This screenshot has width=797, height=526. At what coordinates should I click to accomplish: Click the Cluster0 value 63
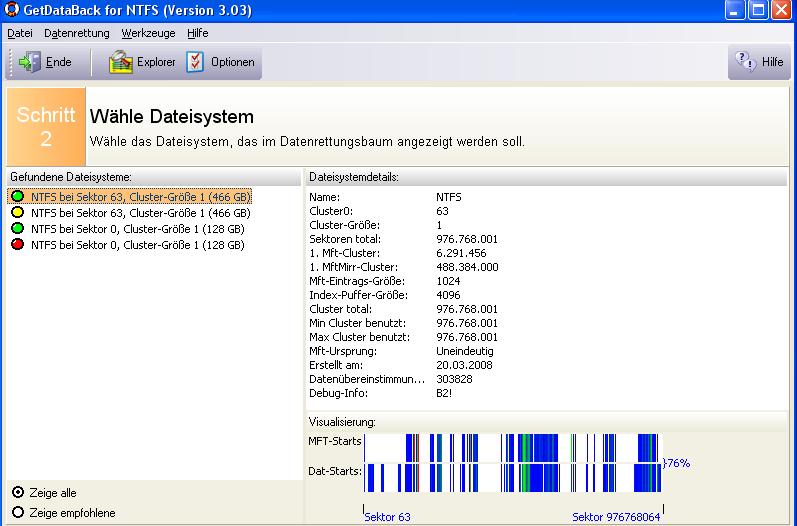[x=442, y=211]
